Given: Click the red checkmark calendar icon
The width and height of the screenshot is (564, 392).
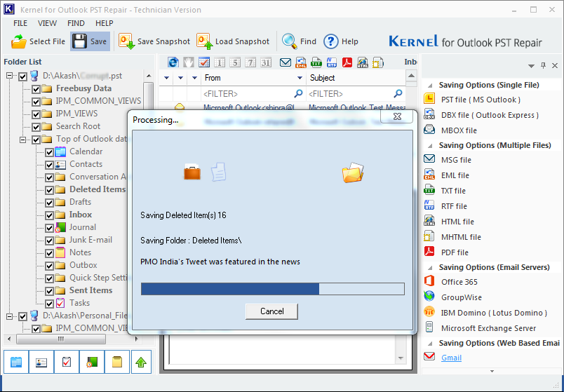Looking at the screenshot, I should point(204,62).
